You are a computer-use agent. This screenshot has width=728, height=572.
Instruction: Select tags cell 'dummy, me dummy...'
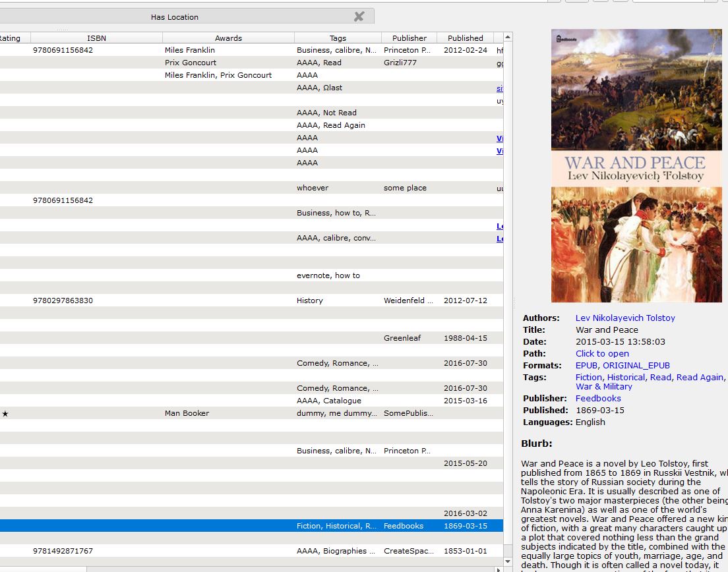pyautogui.click(x=338, y=413)
